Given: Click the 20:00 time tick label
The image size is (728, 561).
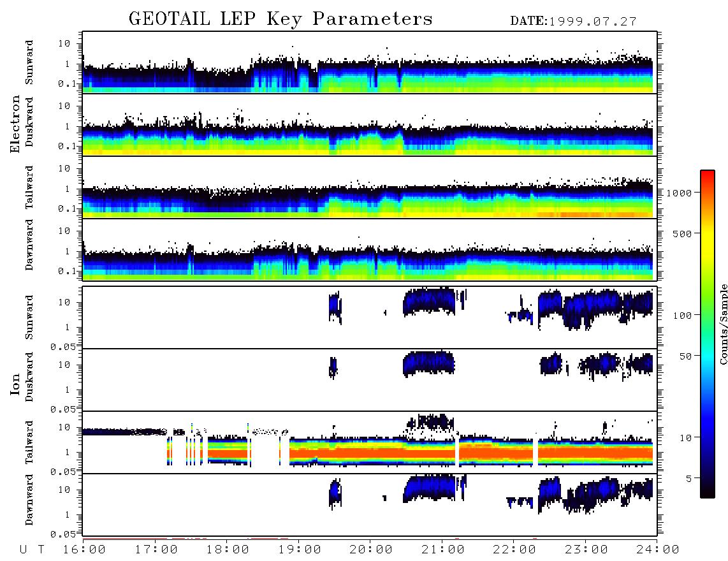Looking at the screenshot, I should point(372,550).
